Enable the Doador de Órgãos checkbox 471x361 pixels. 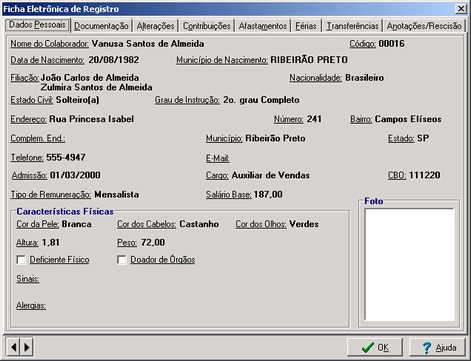coord(122,260)
